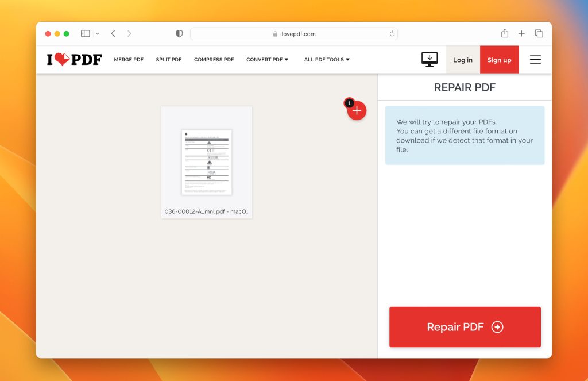Click the desktop app download icon
The width and height of the screenshot is (588, 381).
click(430, 59)
